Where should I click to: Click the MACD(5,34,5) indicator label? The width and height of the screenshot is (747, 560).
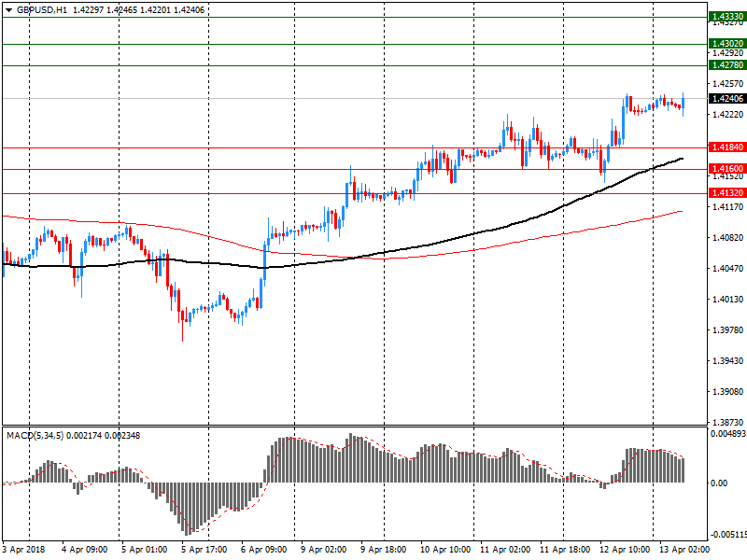click(x=35, y=435)
